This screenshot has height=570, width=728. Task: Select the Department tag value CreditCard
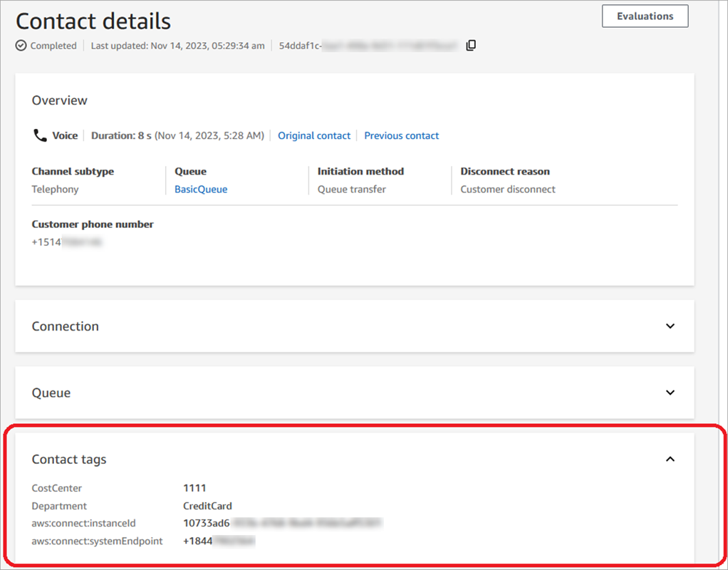tap(207, 505)
